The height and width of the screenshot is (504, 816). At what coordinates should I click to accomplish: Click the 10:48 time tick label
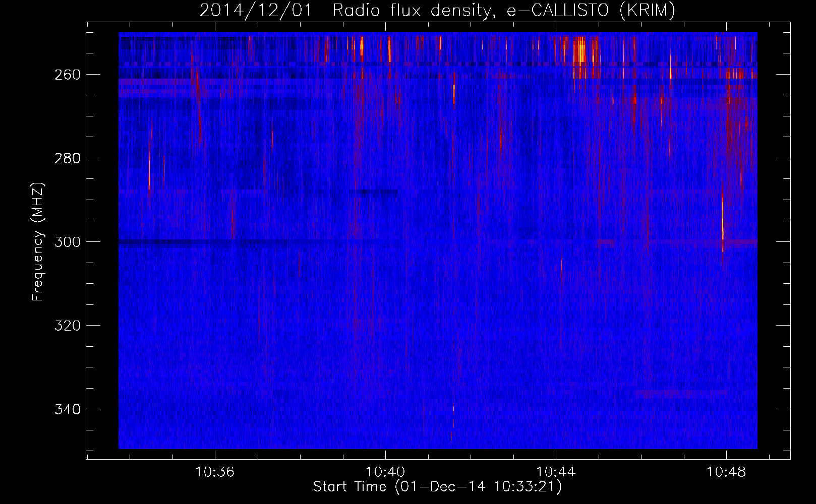click(x=726, y=472)
